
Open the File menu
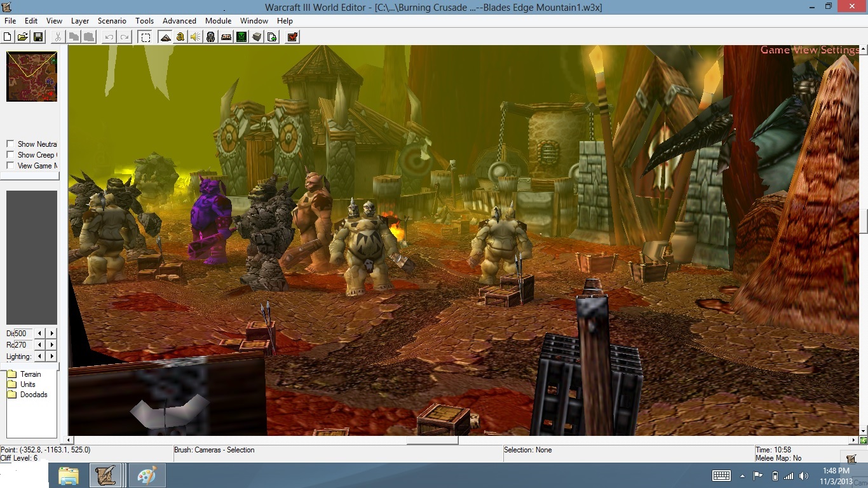[10, 21]
